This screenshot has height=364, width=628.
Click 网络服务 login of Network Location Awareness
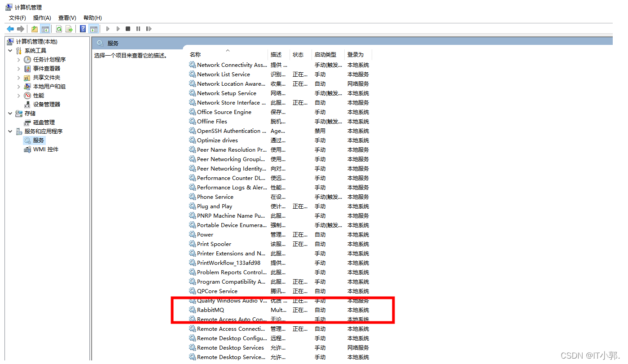coord(358,84)
